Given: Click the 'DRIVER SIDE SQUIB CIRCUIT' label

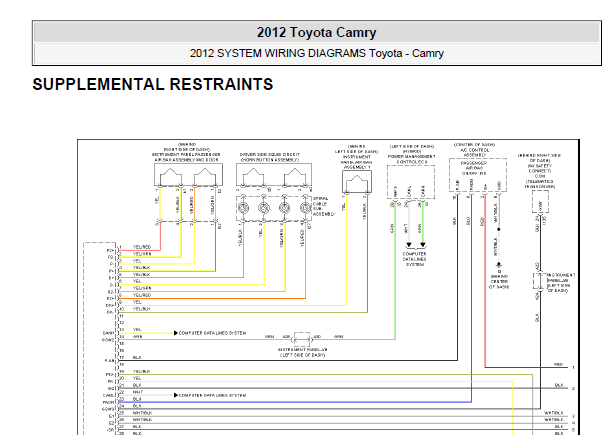Looking at the screenshot, I should click(270, 154).
